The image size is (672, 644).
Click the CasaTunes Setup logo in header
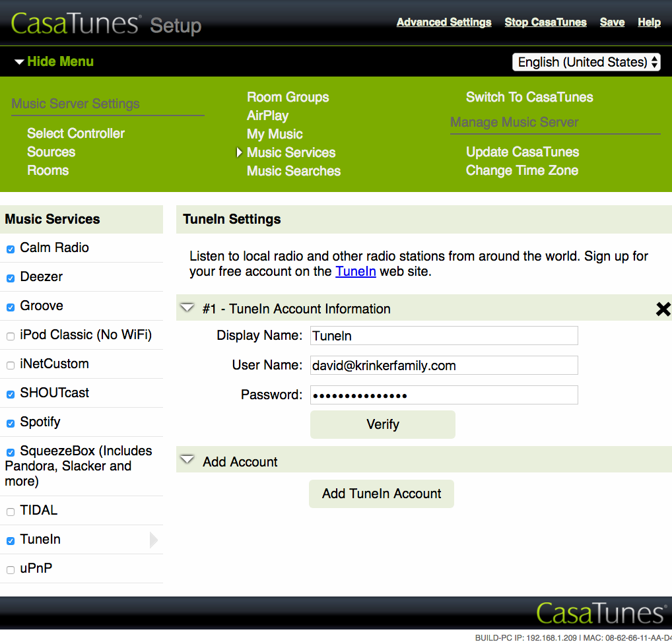pos(106,24)
